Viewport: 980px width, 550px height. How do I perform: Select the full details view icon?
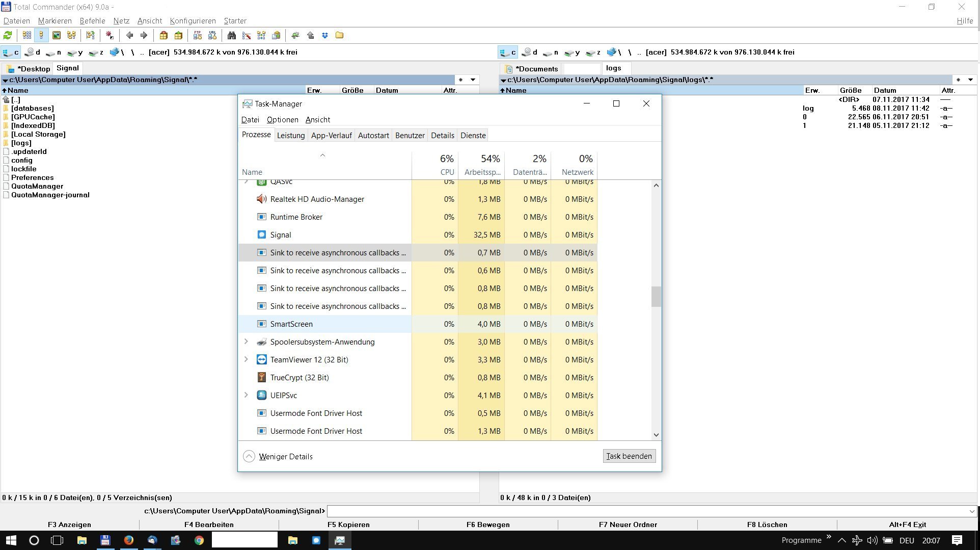(x=41, y=35)
